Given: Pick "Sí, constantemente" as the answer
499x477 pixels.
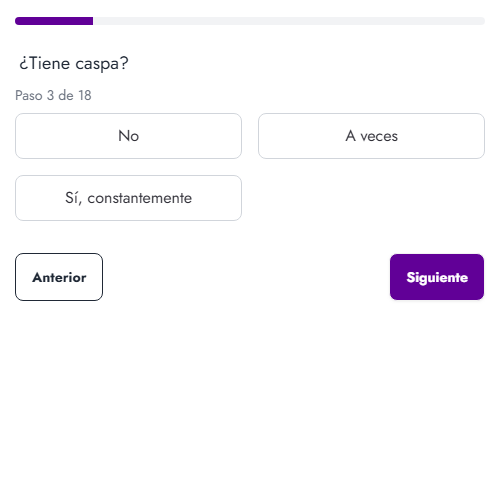Looking at the screenshot, I should pos(128,198).
